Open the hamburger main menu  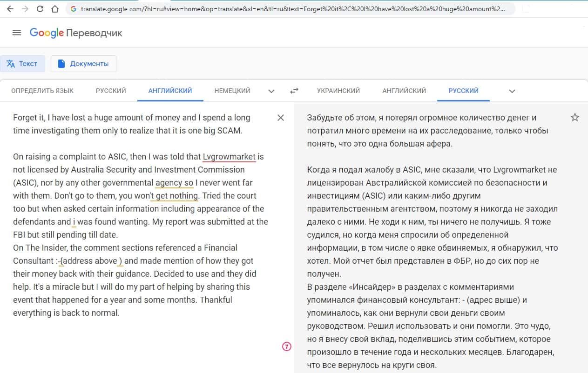coord(17,33)
